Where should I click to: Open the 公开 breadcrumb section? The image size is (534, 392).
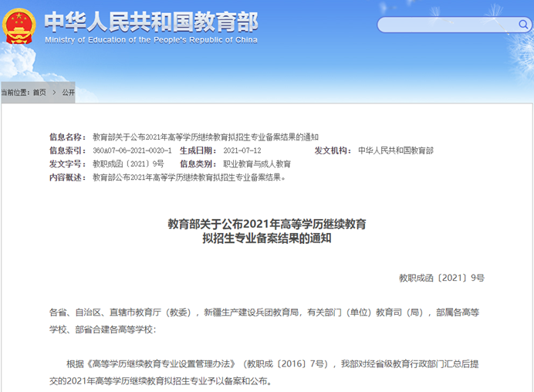pyautogui.click(x=68, y=93)
